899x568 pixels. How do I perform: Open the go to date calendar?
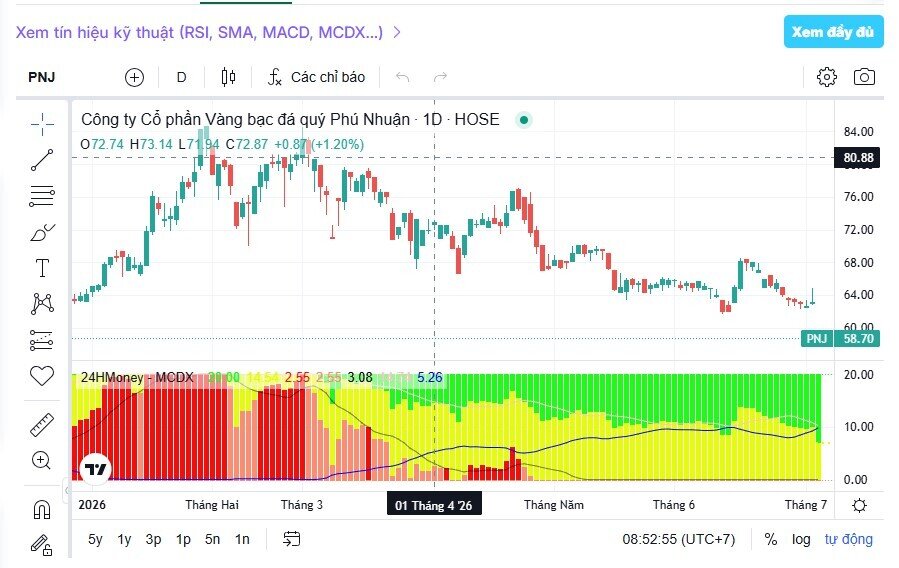pos(291,539)
